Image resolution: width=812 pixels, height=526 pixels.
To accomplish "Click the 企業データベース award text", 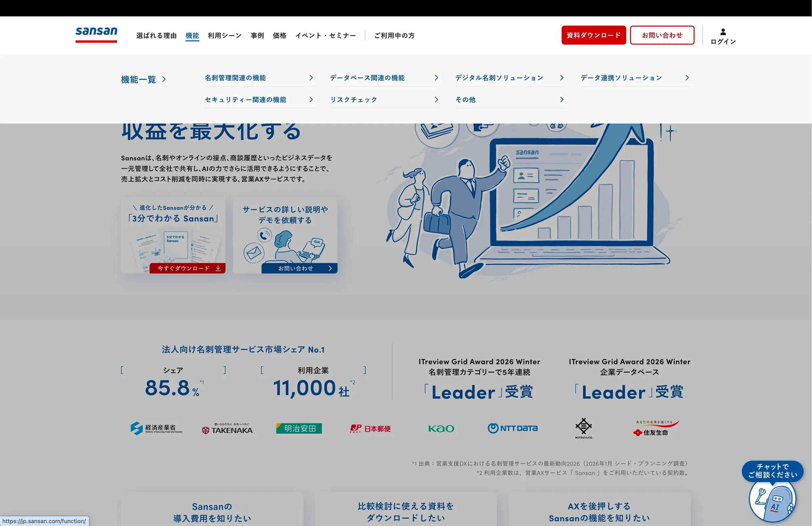I will (629, 372).
